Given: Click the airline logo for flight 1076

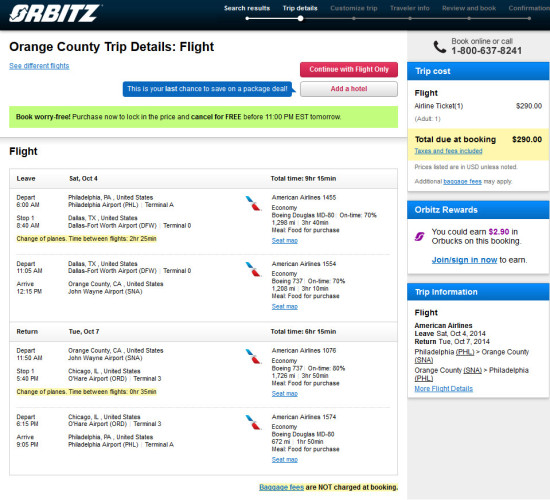Looking at the screenshot, I should pos(253,356).
